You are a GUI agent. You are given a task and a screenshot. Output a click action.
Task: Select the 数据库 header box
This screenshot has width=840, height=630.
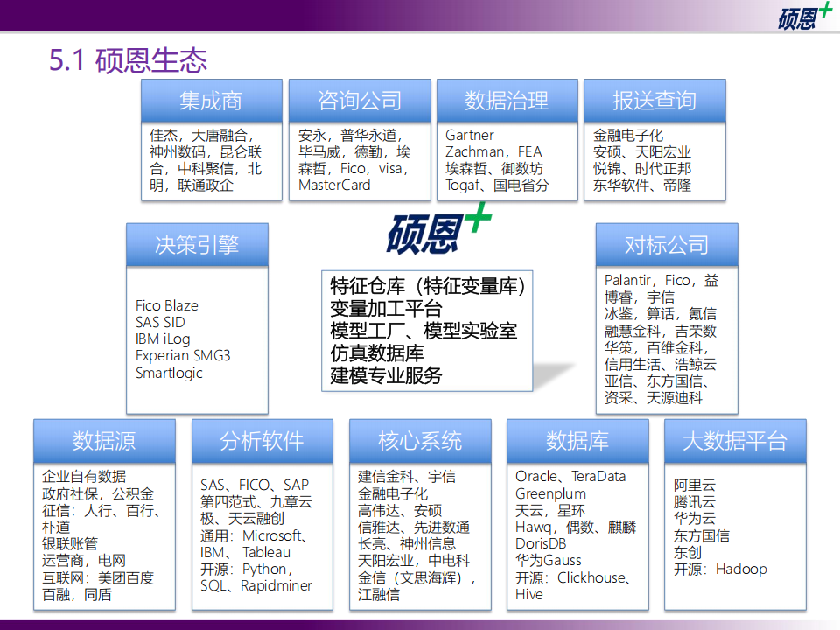577,441
